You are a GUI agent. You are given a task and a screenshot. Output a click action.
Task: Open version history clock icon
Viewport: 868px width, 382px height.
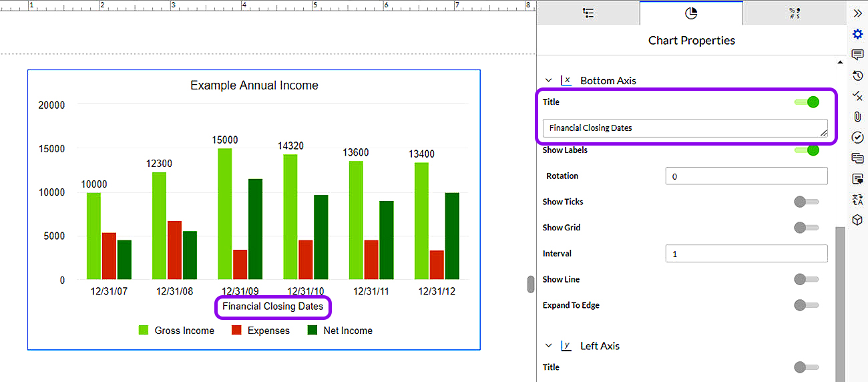coord(858,75)
